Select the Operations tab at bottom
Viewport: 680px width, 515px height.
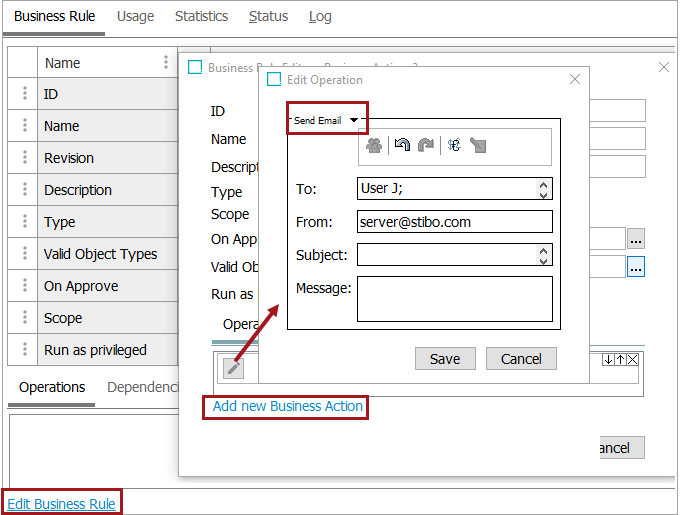click(52, 387)
